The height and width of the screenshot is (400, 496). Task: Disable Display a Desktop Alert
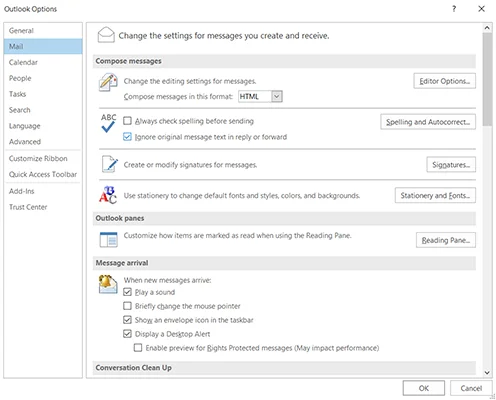pyautogui.click(x=127, y=334)
